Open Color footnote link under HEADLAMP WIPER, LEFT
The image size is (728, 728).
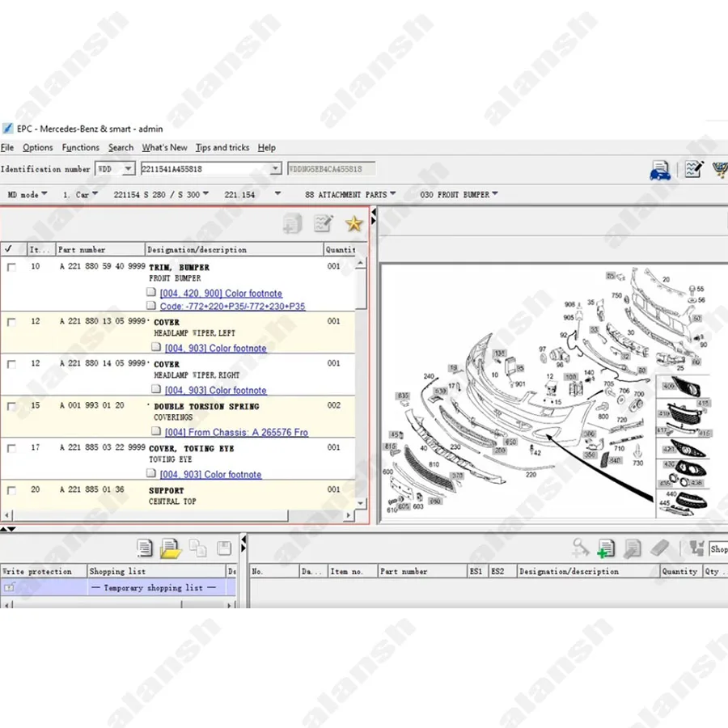tap(216, 348)
